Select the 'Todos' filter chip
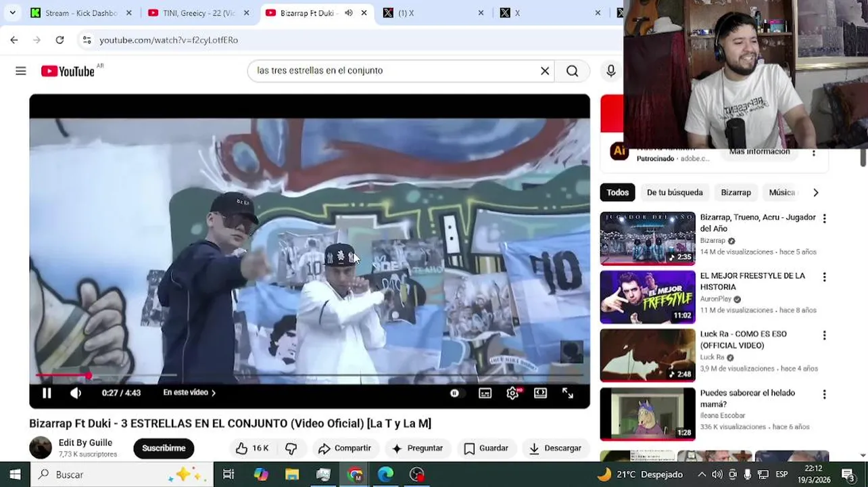 (617, 193)
